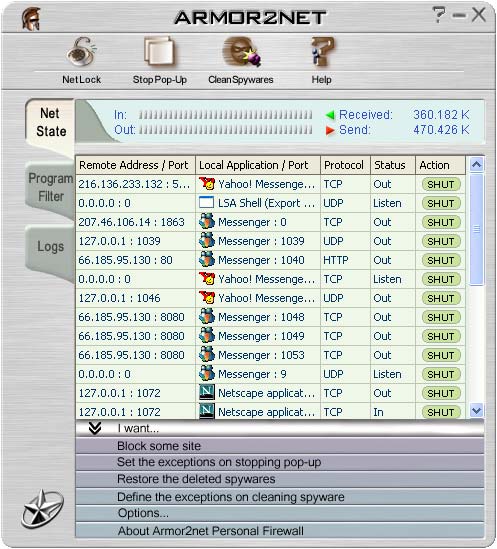This screenshot has width=497, height=549.
Task: Switch to the Net State tab
Action: pos(50,123)
